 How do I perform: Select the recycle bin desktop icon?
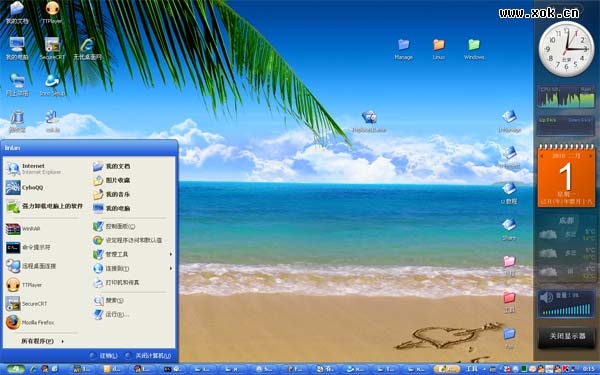point(17,121)
